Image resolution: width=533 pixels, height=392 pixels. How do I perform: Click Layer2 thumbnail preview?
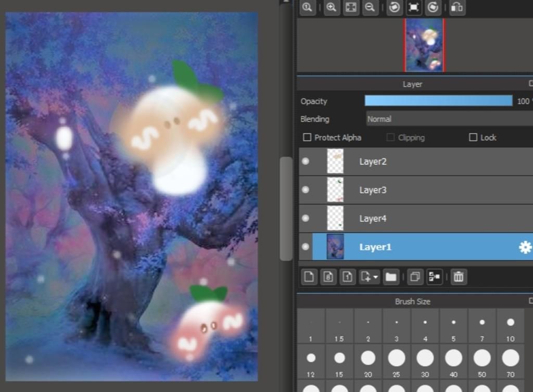coord(335,161)
